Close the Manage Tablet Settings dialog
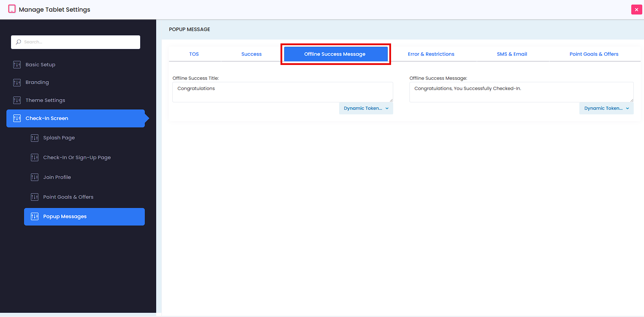644x317 pixels. tap(637, 10)
